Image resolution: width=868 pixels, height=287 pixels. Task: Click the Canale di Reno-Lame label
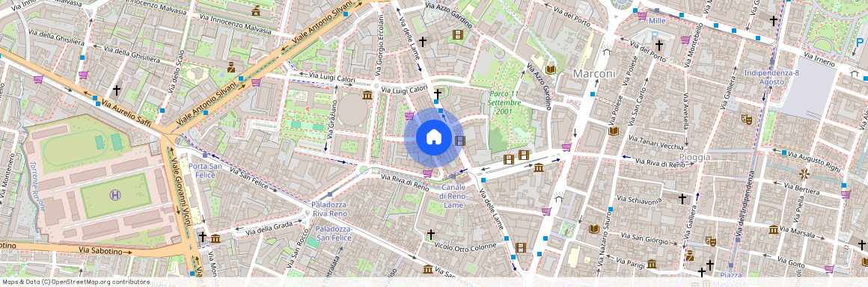point(454,196)
